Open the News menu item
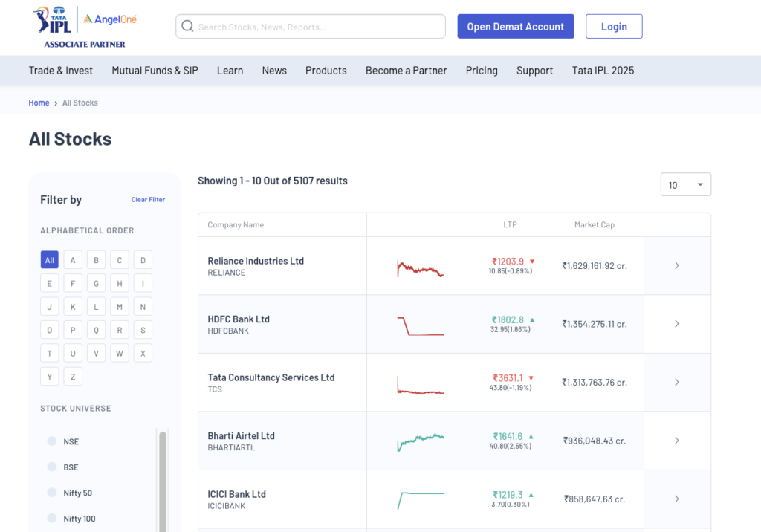 pos(274,71)
